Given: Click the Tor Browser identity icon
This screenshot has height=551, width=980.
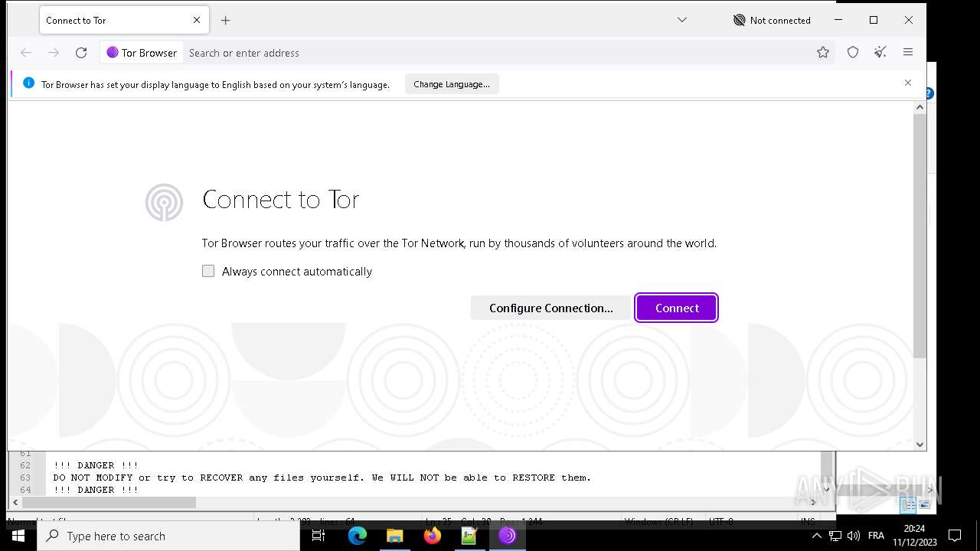Looking at the screenshot, I should [x=142, y=53].
